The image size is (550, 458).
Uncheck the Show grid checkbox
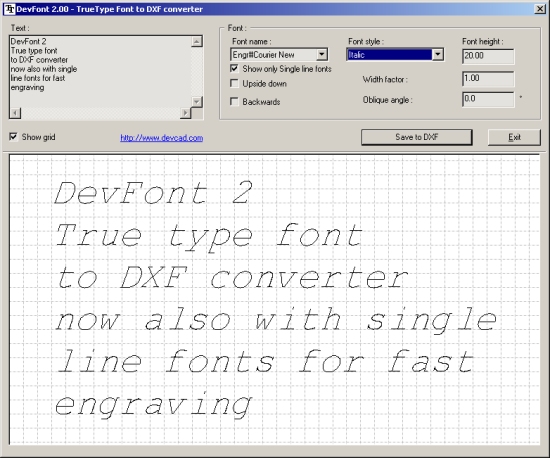[x=13, y=136]
